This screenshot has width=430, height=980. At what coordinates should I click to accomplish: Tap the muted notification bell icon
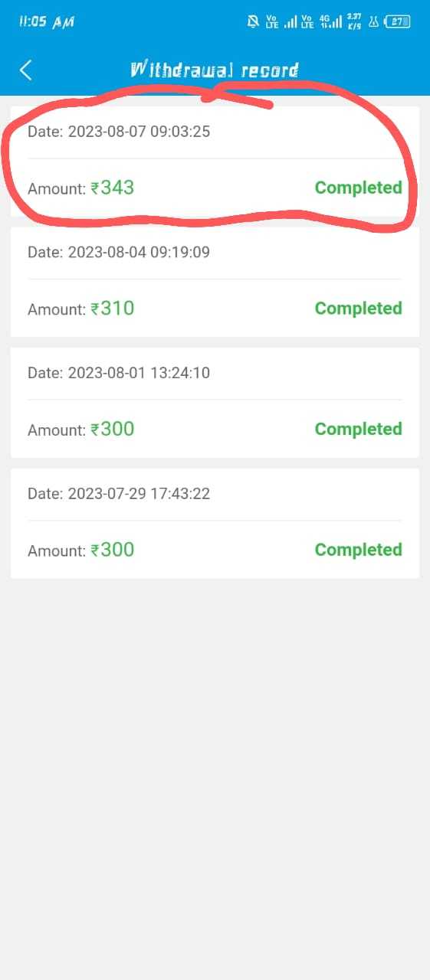[252, 22]
